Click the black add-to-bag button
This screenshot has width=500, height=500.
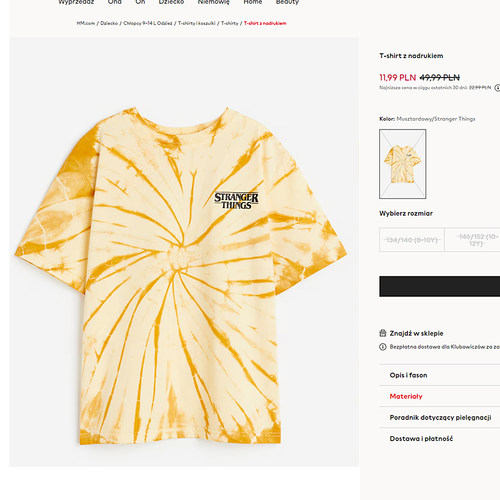440,286
